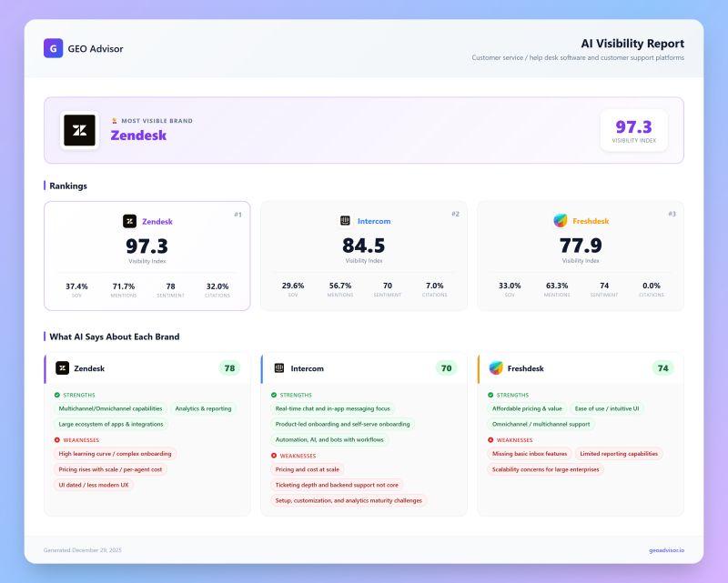Click the AI Visibility Report title
The height and width of the screenshot is (583, 728).
tap(632, 44)
